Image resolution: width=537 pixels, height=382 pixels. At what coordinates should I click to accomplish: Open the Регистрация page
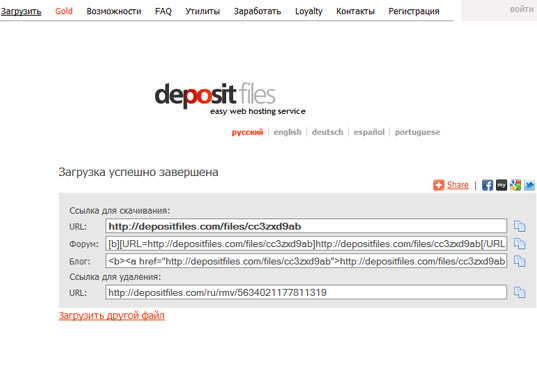(x=414, y=11)
